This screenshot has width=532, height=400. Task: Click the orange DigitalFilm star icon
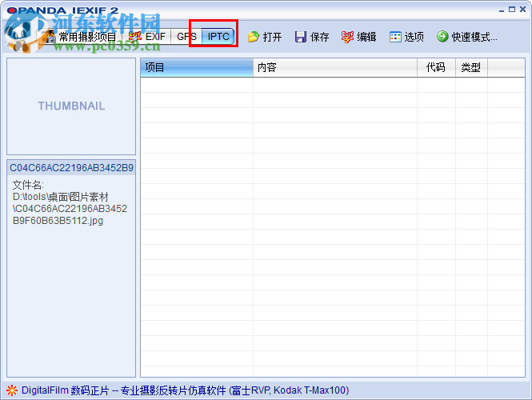point(12,390)
